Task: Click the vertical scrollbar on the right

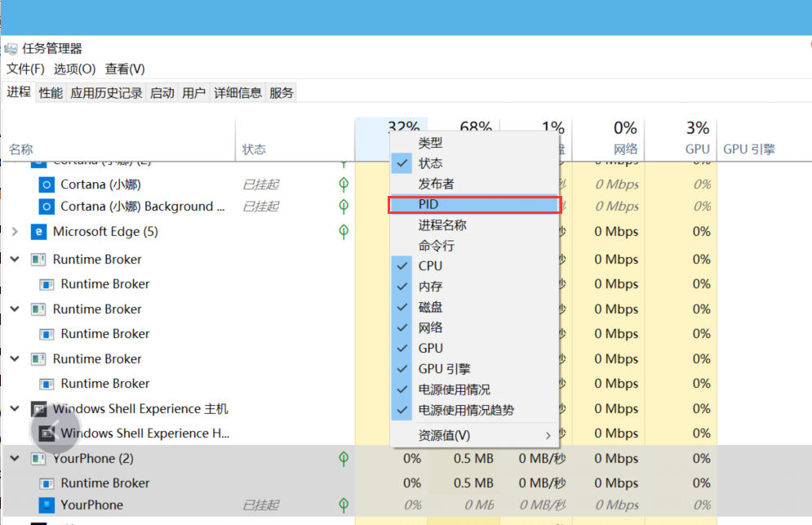Action: click(808, 327)
